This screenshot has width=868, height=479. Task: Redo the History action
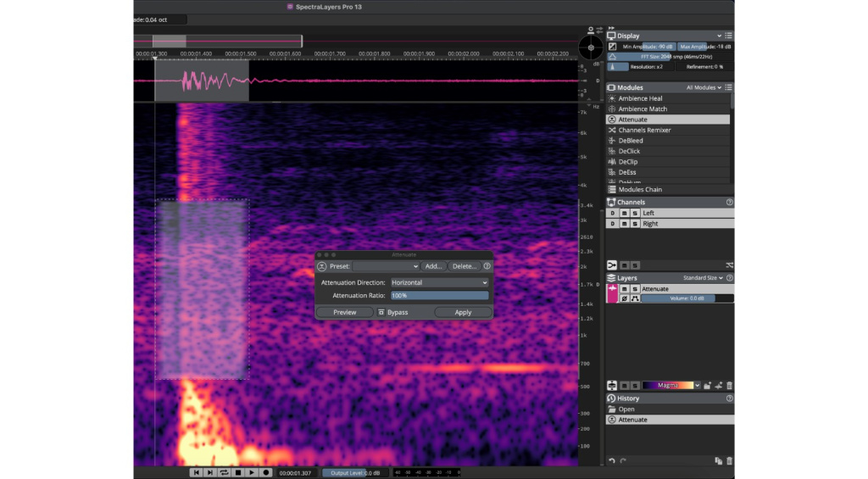click(x=623, y=460)
